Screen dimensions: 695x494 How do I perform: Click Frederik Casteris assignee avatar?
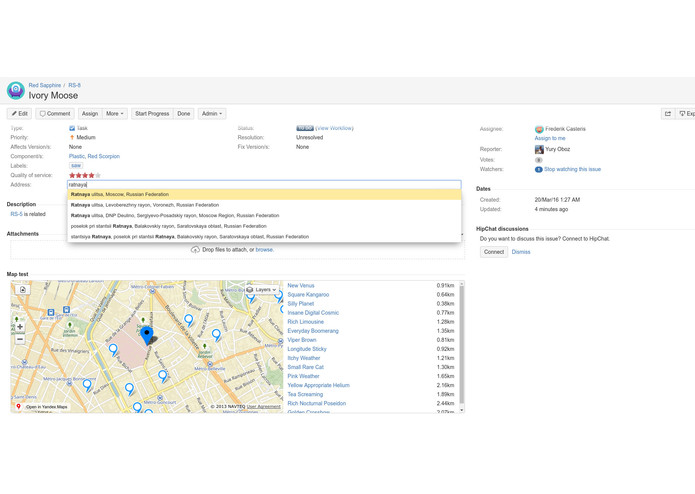point(539,129)
